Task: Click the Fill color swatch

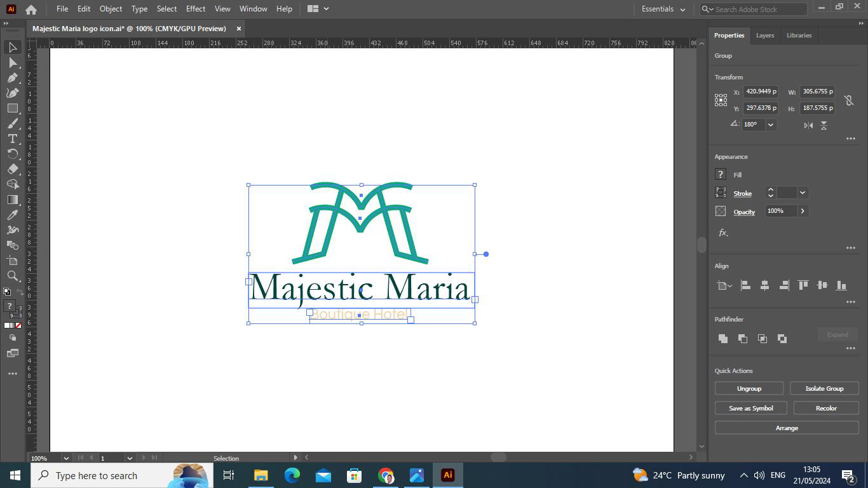Action: (721, 175)
